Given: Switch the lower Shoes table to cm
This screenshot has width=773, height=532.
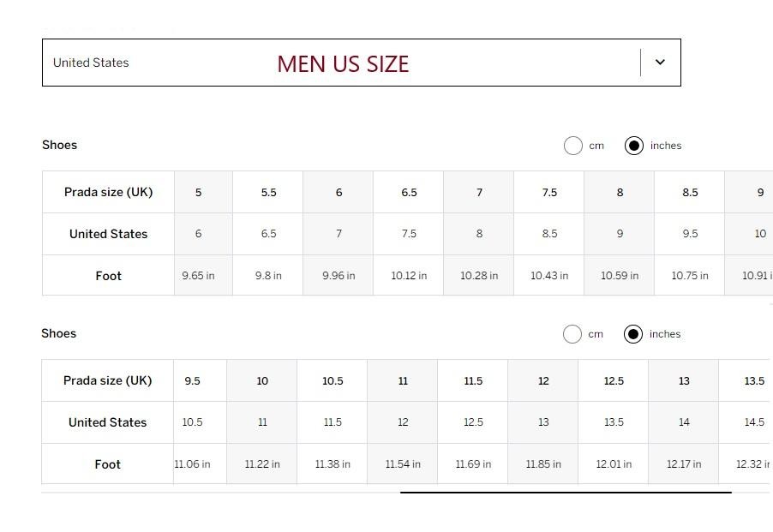Looking at the screenshot, I should (572, 334).
